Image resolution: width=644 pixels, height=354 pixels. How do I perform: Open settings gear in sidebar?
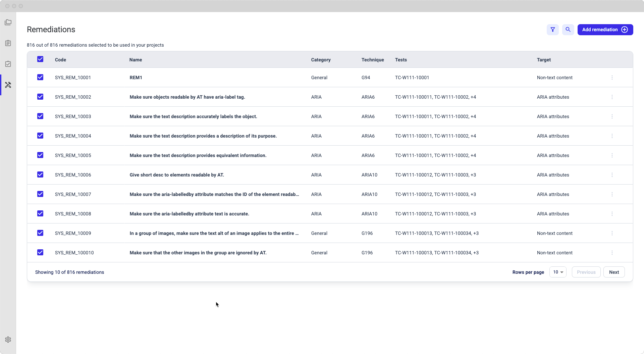[8, 340]
